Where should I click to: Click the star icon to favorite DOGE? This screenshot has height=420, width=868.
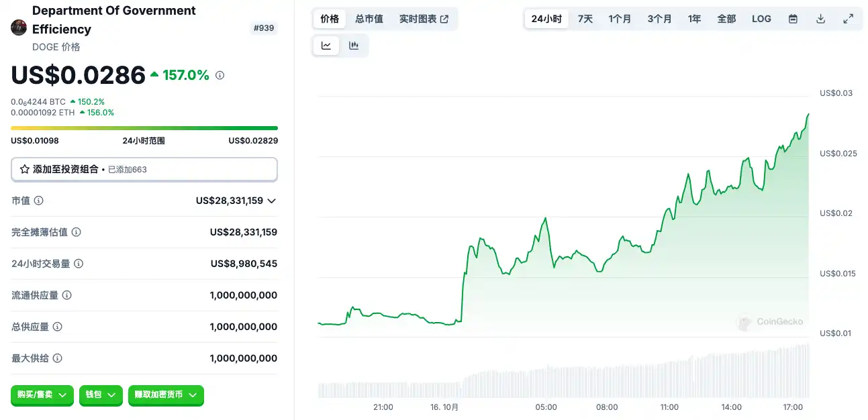pyautogui.click(x=25, y=170)
